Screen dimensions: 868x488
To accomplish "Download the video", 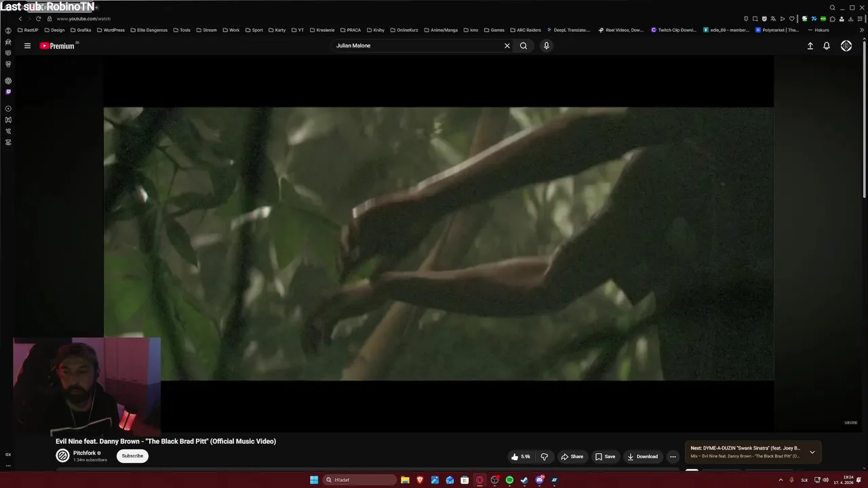I will coord(642,456).
